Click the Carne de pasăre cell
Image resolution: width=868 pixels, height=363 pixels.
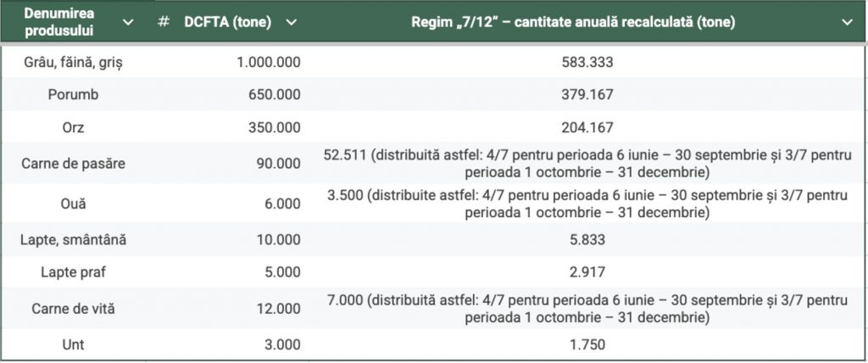coord(73,164)
